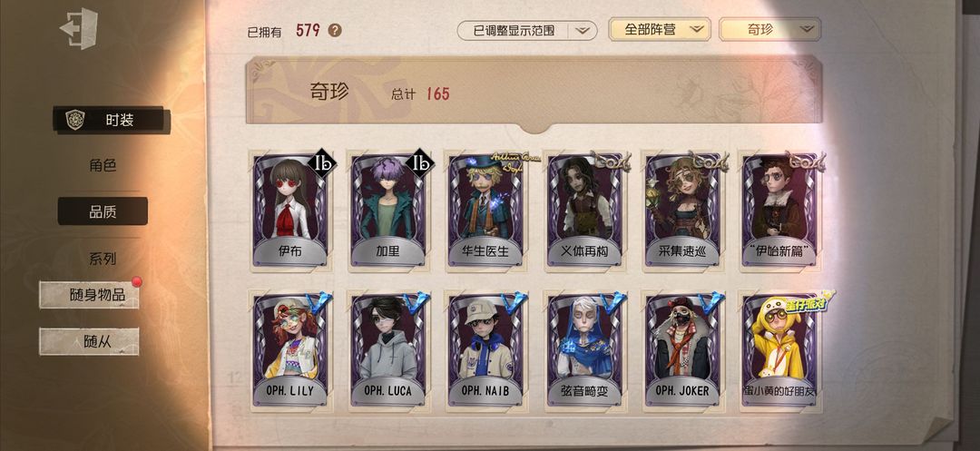Click the blue V badge on OPH. LILY
Screen dimensions: 980x451
[x=319, y=304]
